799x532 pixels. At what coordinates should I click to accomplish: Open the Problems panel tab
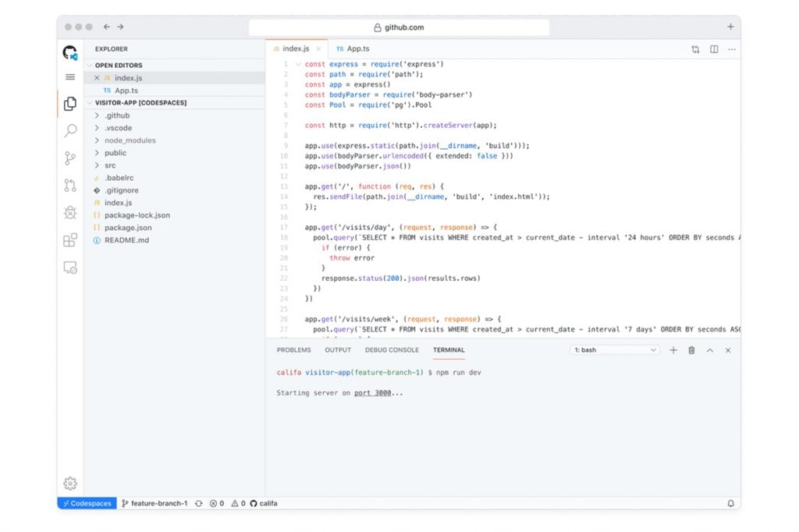(293, 350)
